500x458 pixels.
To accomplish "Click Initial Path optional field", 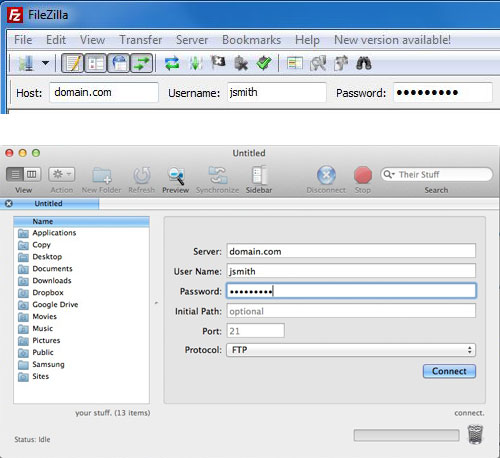I will [351, 311].
